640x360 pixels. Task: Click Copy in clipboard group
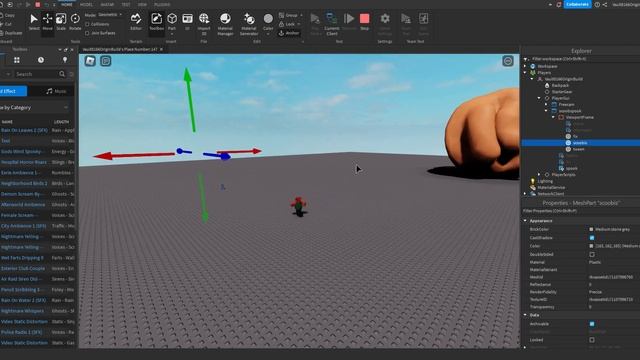click(x=7, y=15)
